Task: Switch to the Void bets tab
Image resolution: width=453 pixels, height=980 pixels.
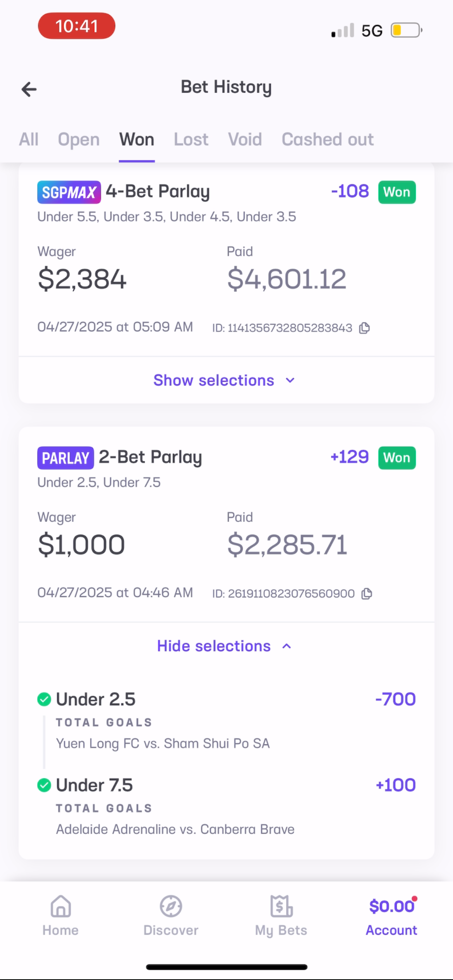Action: click(245, 139)
